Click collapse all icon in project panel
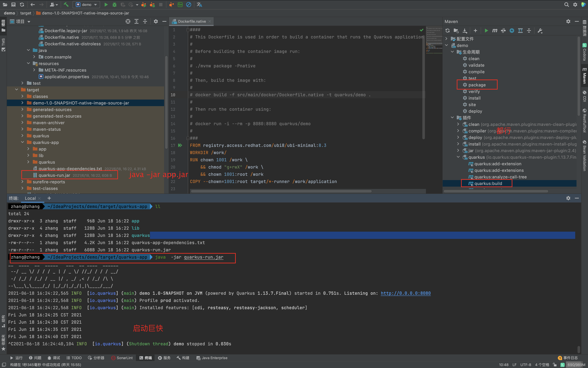Screen dimensions: 588x368 coord(145,21)
